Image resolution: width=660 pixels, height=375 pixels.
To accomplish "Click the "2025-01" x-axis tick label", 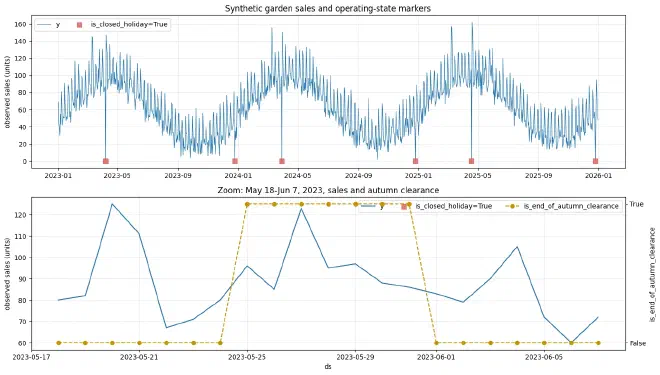I will [418, 176].
